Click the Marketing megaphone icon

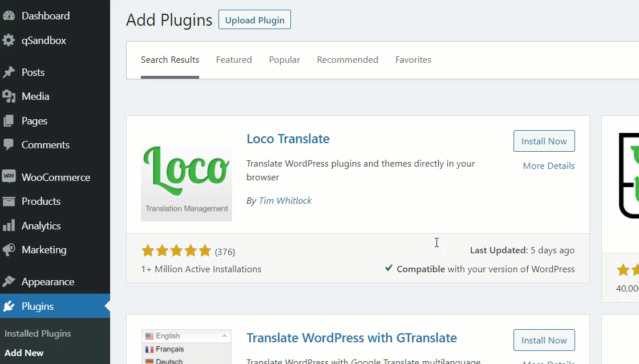(9, 249)
